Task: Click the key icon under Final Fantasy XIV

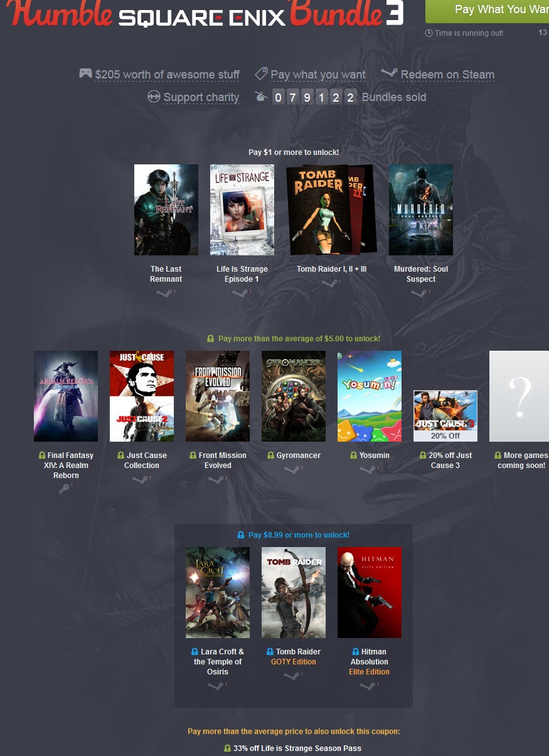Action: tap(65, 489)
